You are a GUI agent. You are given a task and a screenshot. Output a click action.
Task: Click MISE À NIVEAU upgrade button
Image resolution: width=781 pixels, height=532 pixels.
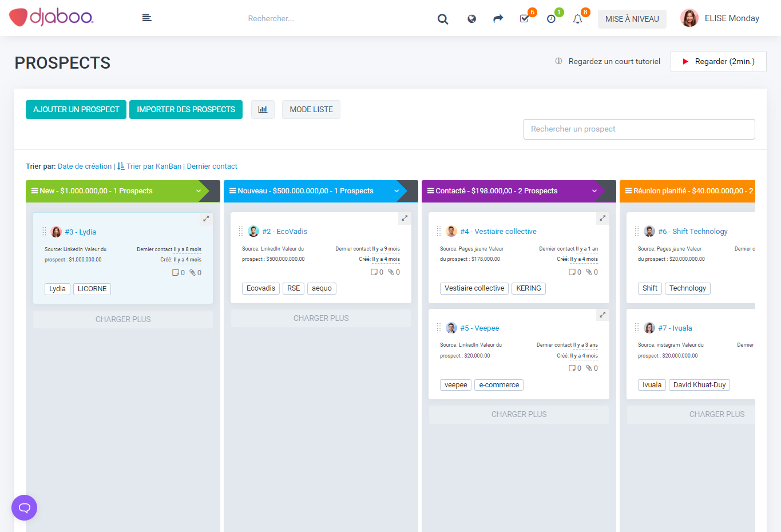632,19
